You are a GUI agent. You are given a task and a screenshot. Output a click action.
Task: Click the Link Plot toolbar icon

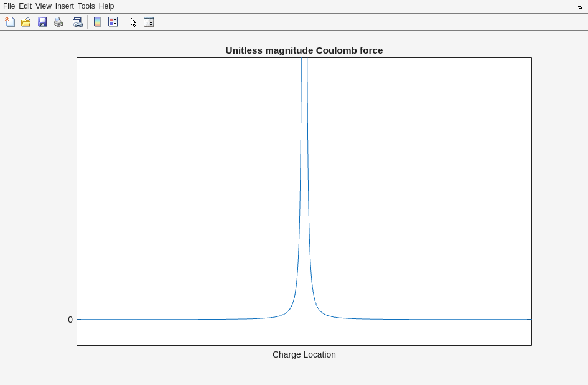click(77, 22)
